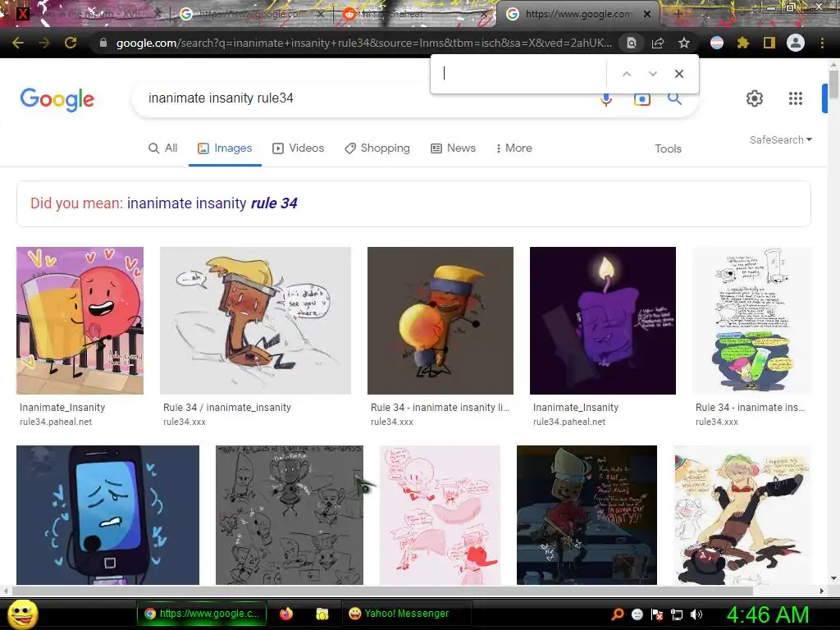The width and height of the screenshot is (840, 630).
Task: Open a new browser tab
Action: pyautogui.click(x=678, y=14)
